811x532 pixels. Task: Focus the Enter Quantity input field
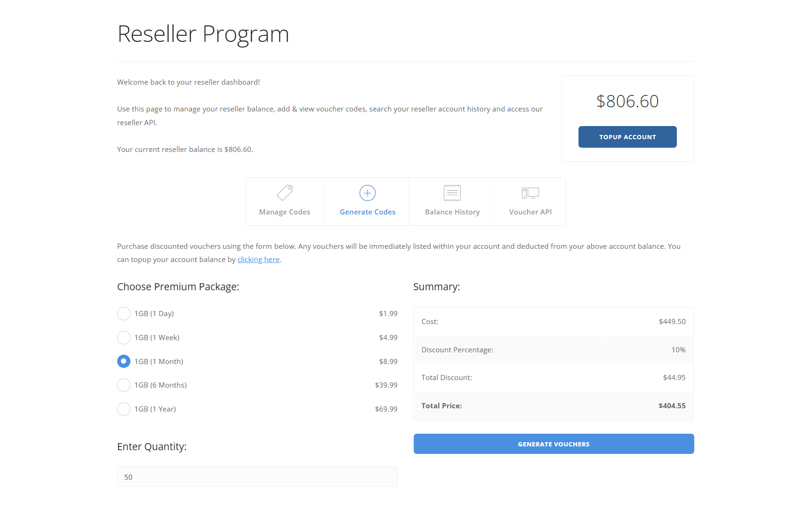(x=257, y=477)
